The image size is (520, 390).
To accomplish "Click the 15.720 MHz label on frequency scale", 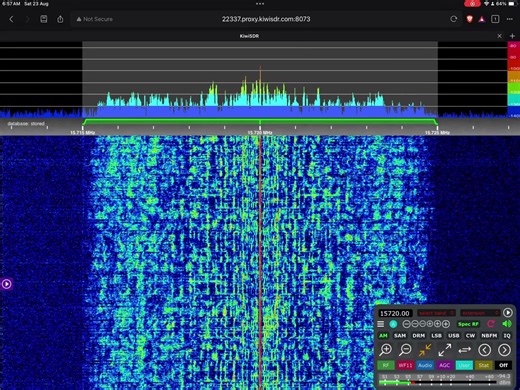I will [x=260, y=133].
